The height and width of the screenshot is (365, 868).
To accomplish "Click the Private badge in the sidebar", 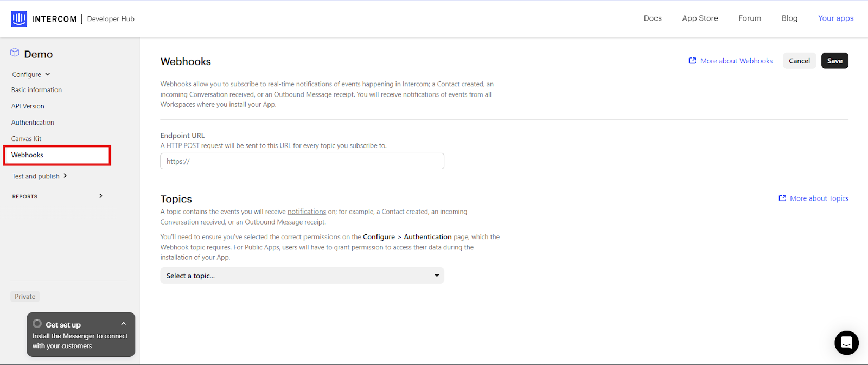I will click(25, 297).
